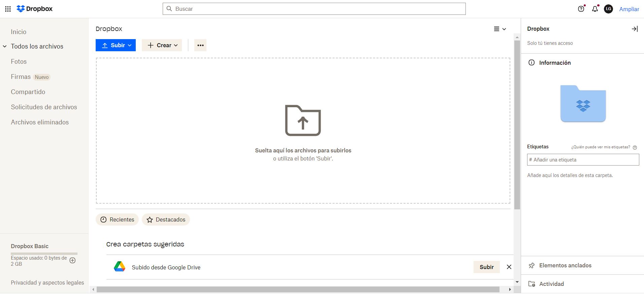Click Dropbox Basic plan label
This screenshot has width=644, height=295.
pos(30,246)
